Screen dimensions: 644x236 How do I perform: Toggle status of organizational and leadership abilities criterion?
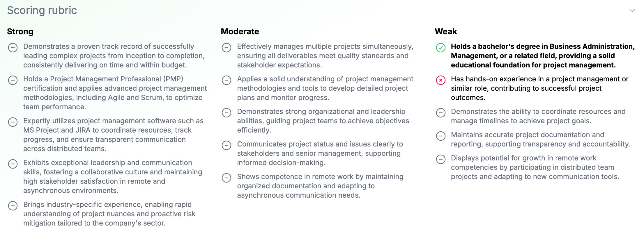point(227,112)
